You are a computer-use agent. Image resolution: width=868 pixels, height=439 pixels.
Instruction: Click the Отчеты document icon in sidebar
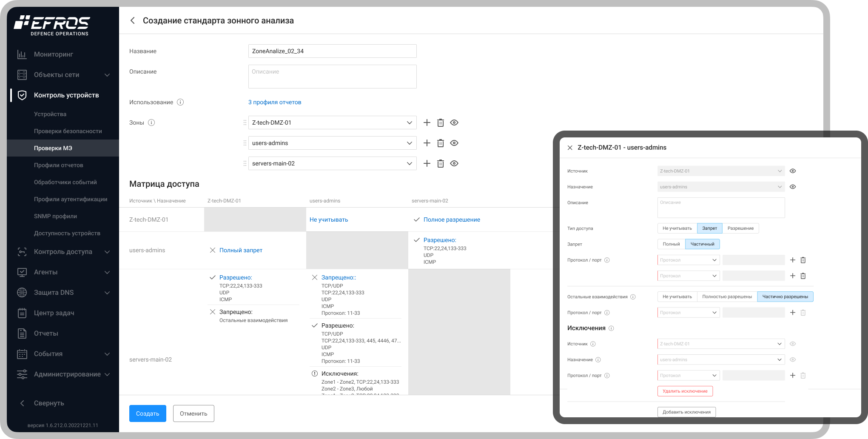pyautogui.click(x=22, y=334)
